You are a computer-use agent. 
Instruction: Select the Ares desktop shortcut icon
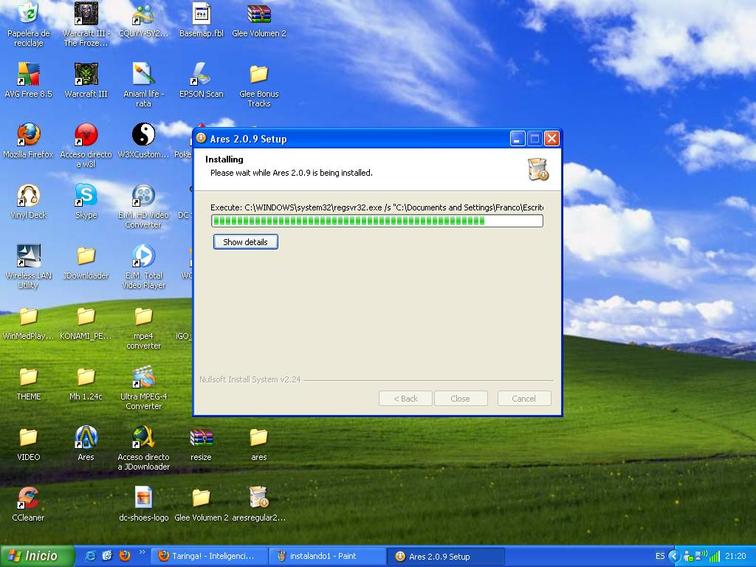(86, 438)
